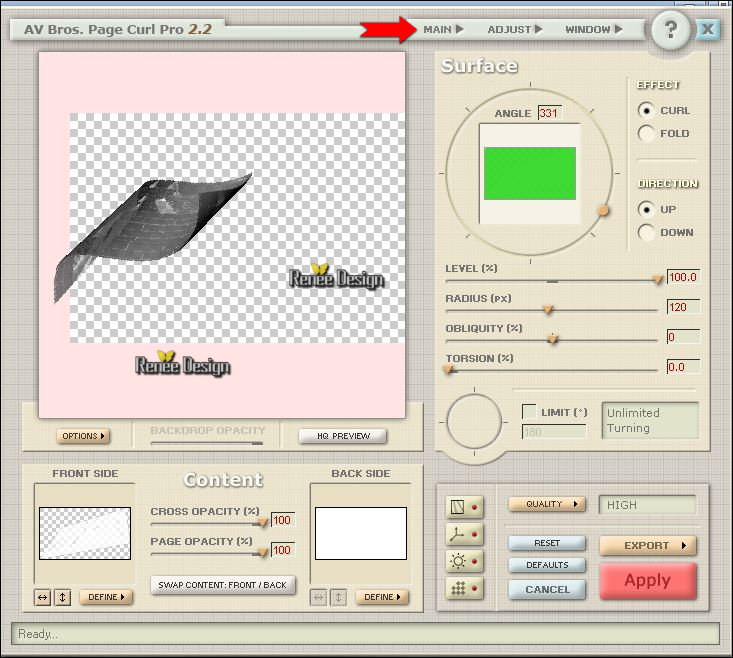Select the CURL effect radio button

(x=647, y=111)
